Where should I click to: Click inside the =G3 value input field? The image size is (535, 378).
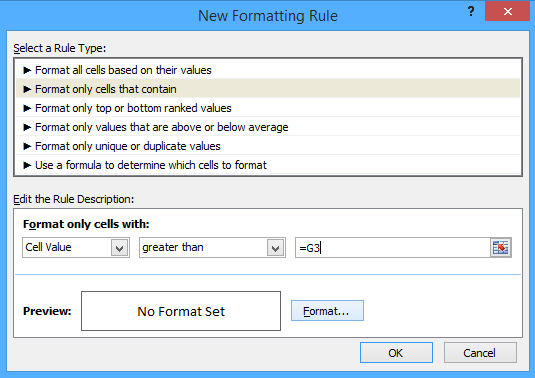pos(393,247)
